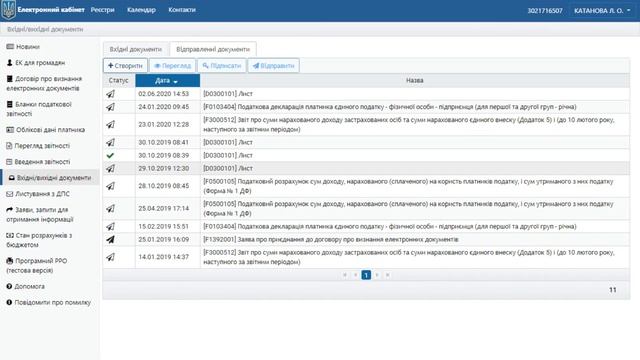Click green checkmark for 30.10.2019 08:39
This screenshot has width=640, height=360.
[x=110, y=156]
